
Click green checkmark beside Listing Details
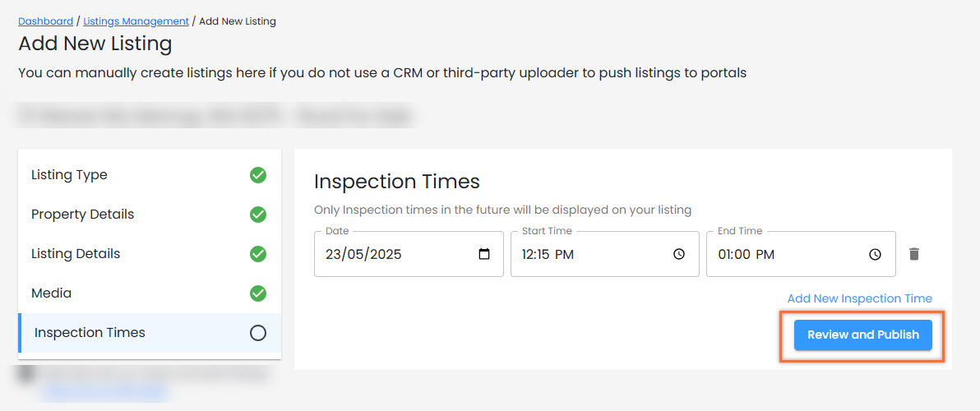[x=258, y=254]
